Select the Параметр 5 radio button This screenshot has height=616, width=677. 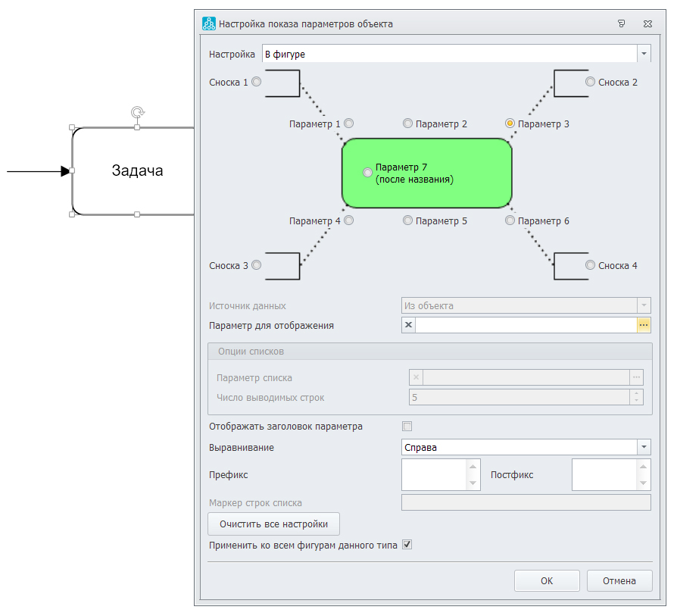tap(407, 220)
